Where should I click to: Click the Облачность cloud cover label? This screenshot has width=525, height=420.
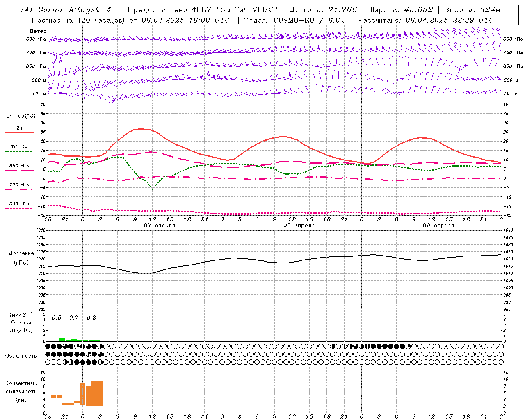pos(21,356)
